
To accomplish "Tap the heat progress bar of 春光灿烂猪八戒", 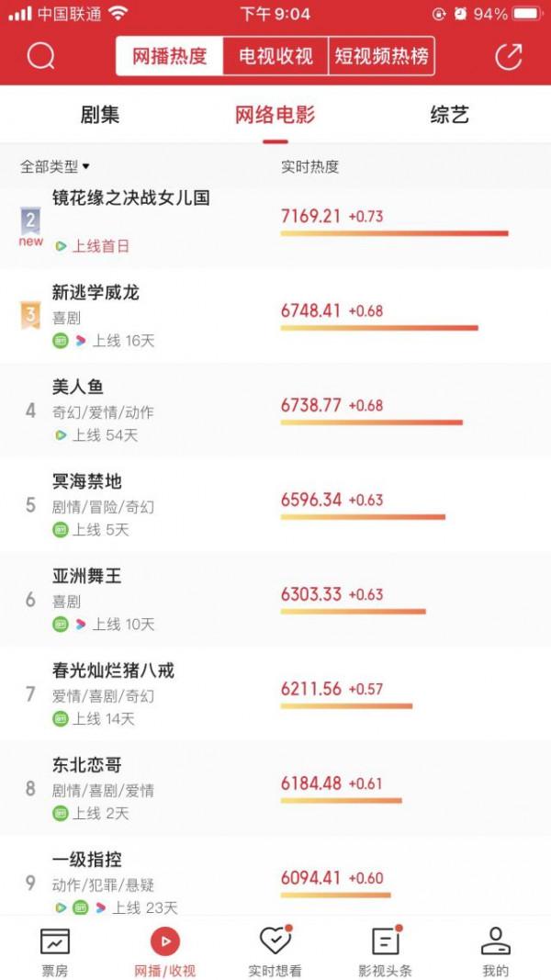I will coord(344,707).
